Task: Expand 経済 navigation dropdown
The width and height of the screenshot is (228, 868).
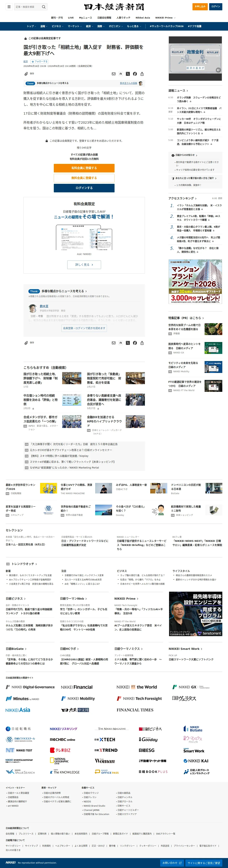Action: [89, 26]
